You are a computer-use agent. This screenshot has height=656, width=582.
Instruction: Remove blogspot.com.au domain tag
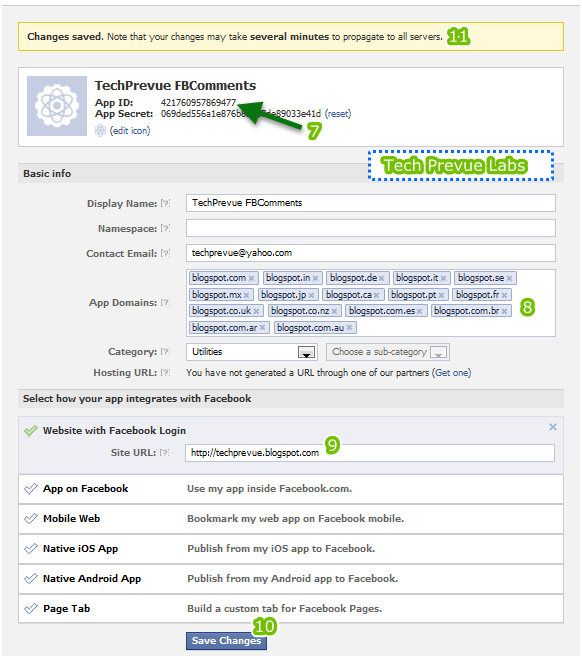(x=349, y=328)
